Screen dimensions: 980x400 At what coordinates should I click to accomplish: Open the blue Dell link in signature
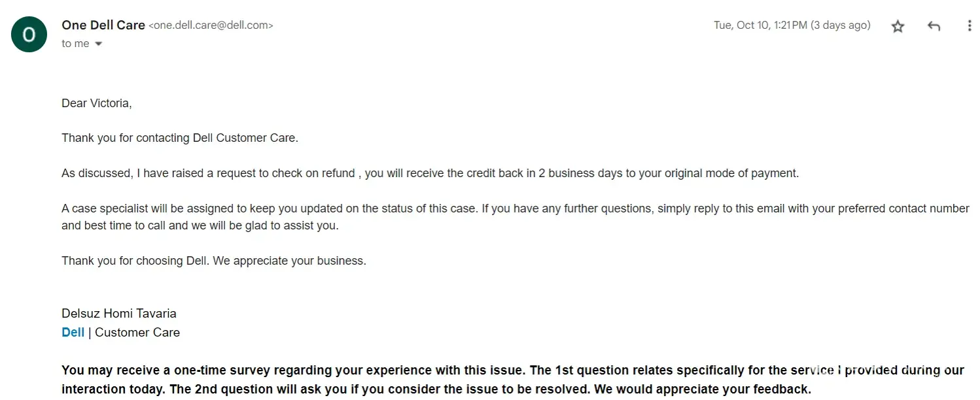coord(73,332)
